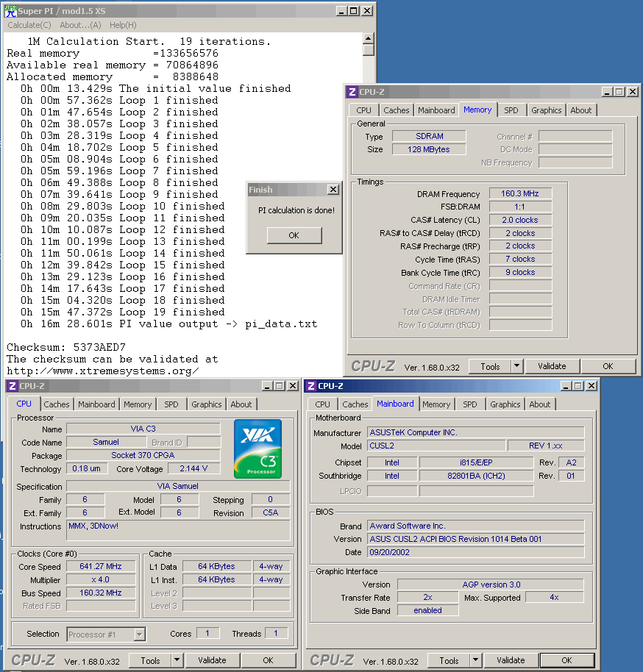This screenshot has height=672, width=643.
Task: Click OK in CPU-Z Mainboard window
Action: [x=566, y=660]
